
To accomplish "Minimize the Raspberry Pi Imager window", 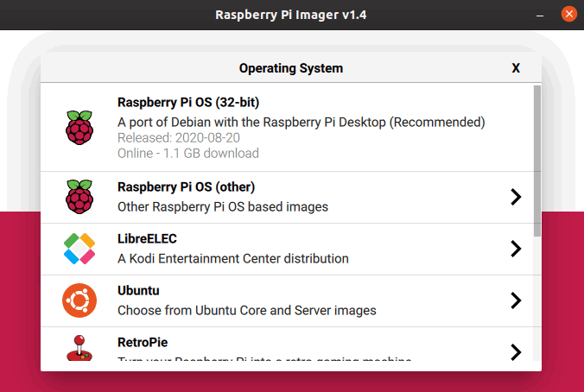I will pyautogui.click(x=540, y=16).
